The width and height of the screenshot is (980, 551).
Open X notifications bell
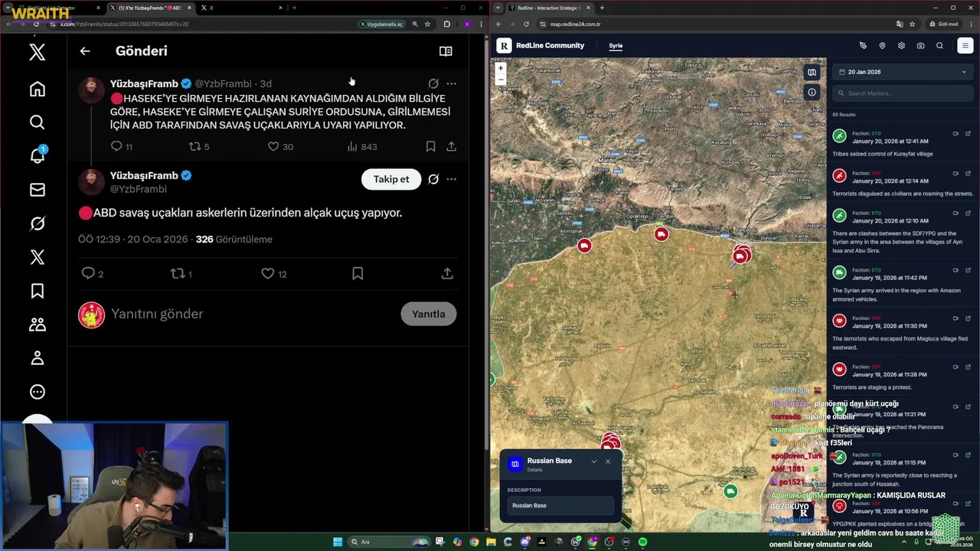[x=37, y=155]
